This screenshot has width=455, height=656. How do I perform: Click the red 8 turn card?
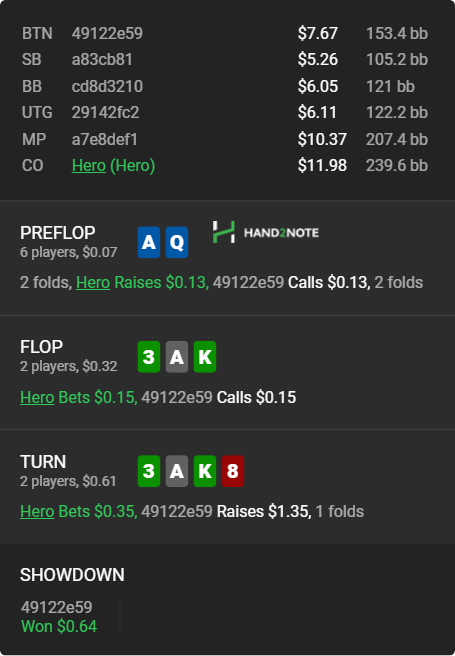pyautogui.click(x=233, y=471)
